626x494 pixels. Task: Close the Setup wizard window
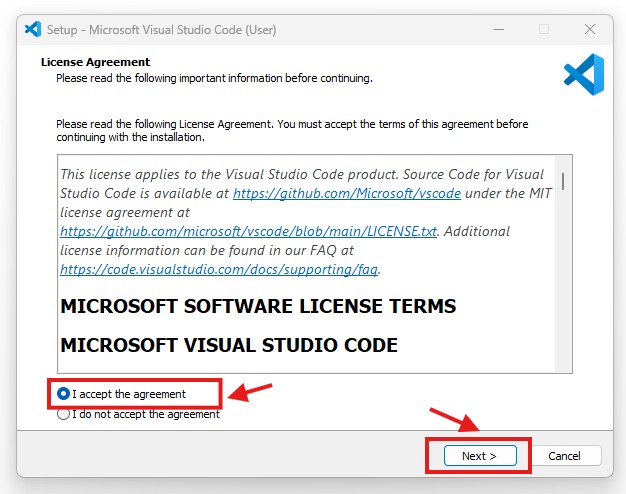tap(589, 29)
